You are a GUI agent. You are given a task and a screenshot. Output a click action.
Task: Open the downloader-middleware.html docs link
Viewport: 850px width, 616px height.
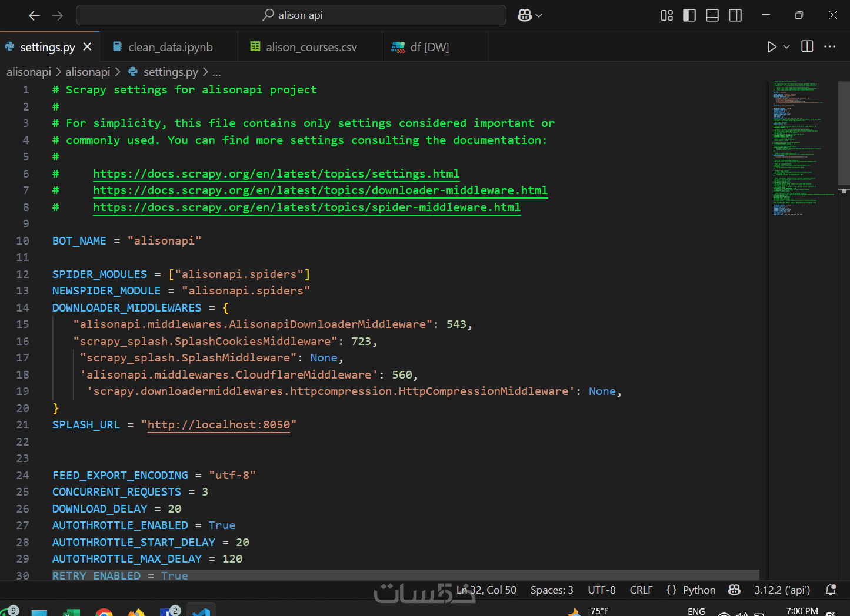click(320, 190)
